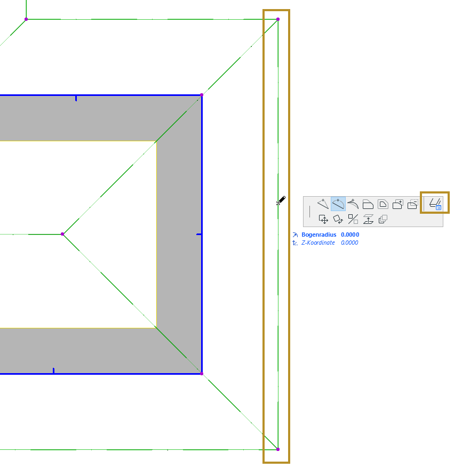Choose Add to Polygon icon
The height and width of the screenshot is (476, 462).
pos(397,204)
